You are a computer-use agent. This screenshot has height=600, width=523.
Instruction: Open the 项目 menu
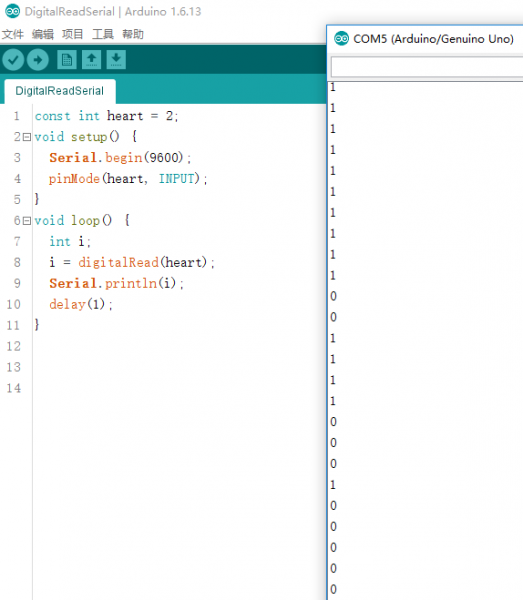72,34
